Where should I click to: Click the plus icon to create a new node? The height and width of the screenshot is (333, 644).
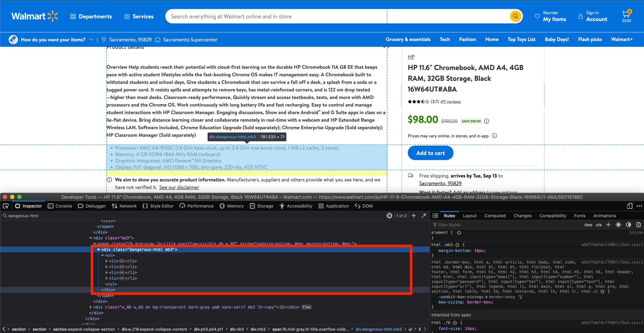tap(414, 216)
